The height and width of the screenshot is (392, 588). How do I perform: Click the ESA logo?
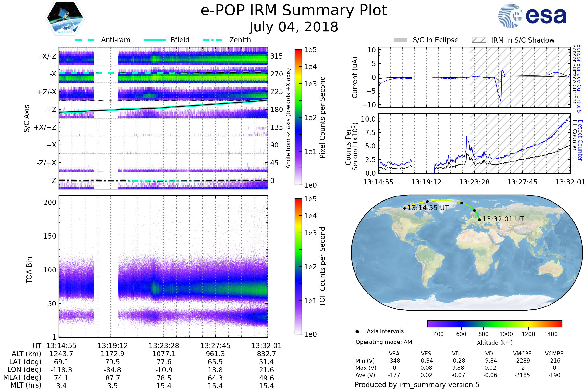coord(532,15)
